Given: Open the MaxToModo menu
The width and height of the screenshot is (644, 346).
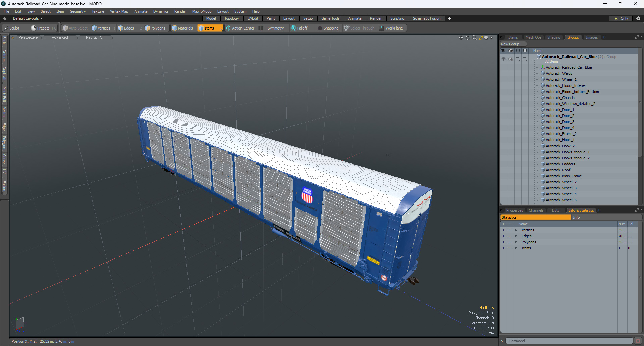Looking at the screenshot, I should [202, 11].
